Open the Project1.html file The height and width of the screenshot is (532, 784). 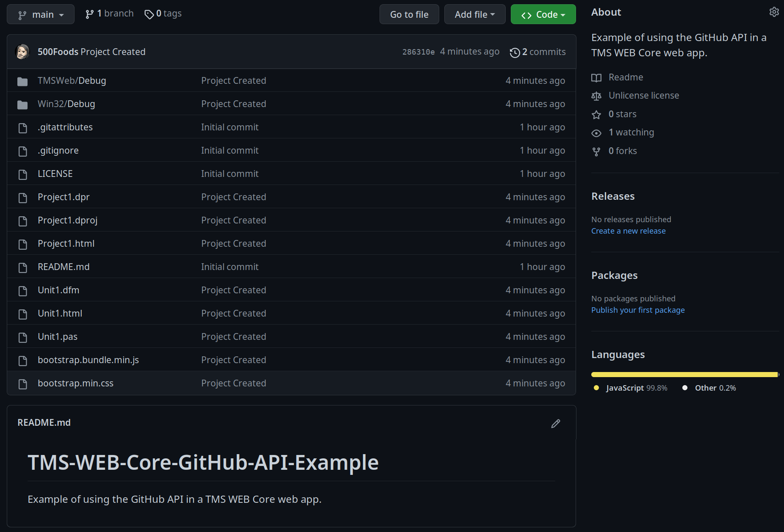(x=66, y=243)
